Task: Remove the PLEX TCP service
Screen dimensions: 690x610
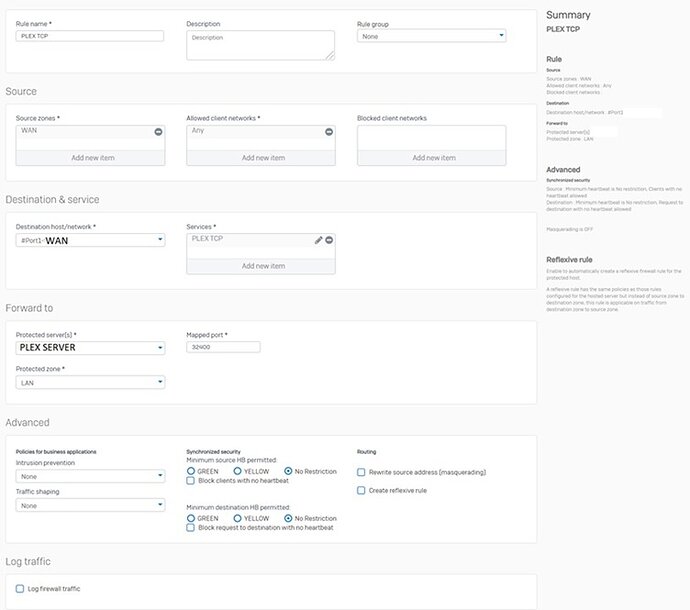Action: [x=329, y=240]
